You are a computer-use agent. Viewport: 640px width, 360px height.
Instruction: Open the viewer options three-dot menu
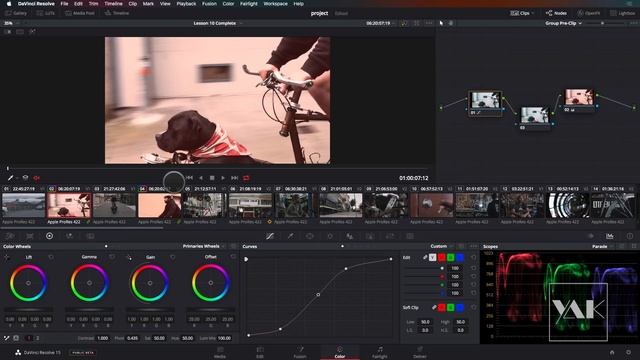tap(429, 23)
